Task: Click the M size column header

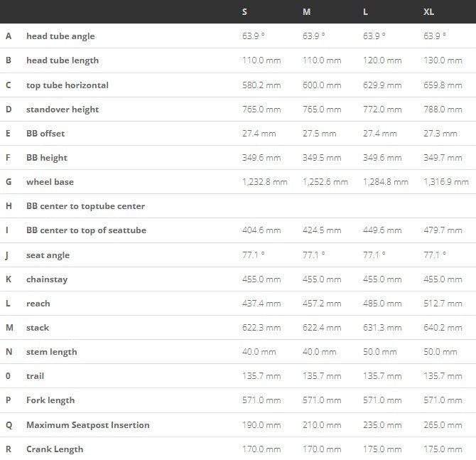Action: point(307,12)
